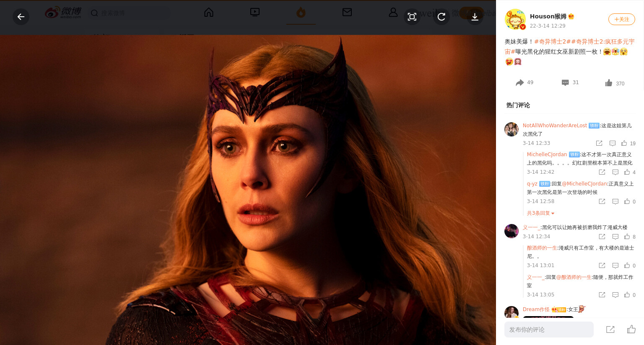Open 酿酒师的一生 profile link

pos(542,248)
